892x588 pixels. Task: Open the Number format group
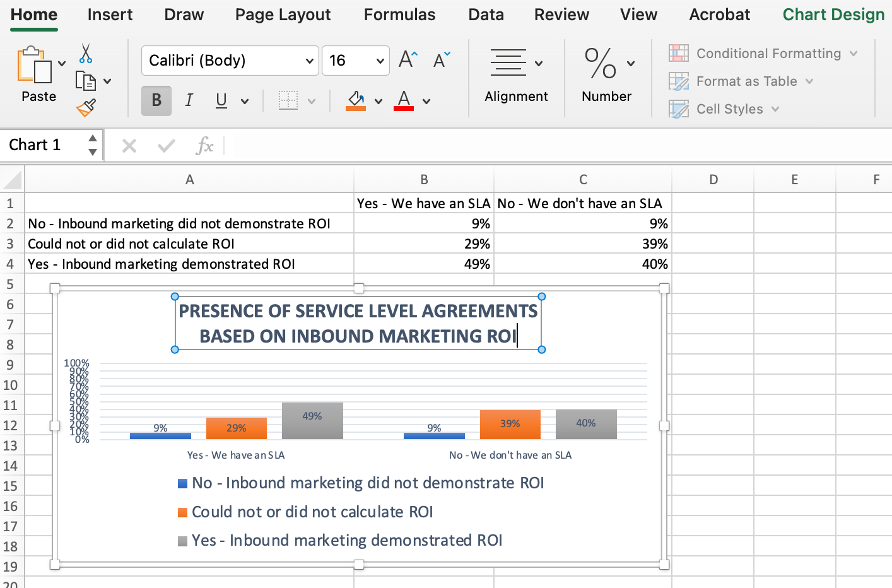pos(607,76)
